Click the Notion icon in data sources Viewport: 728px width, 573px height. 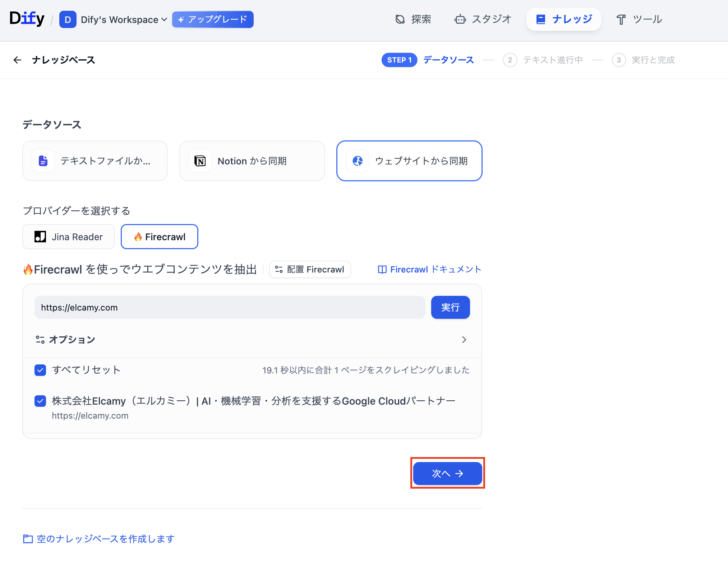point(200,161)
